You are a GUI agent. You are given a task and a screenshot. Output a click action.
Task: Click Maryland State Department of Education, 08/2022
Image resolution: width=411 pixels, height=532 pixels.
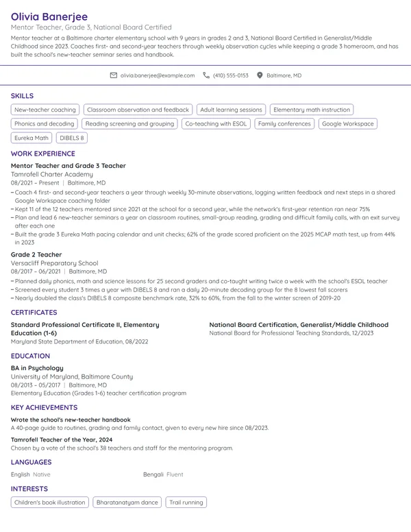pos(79,341)
